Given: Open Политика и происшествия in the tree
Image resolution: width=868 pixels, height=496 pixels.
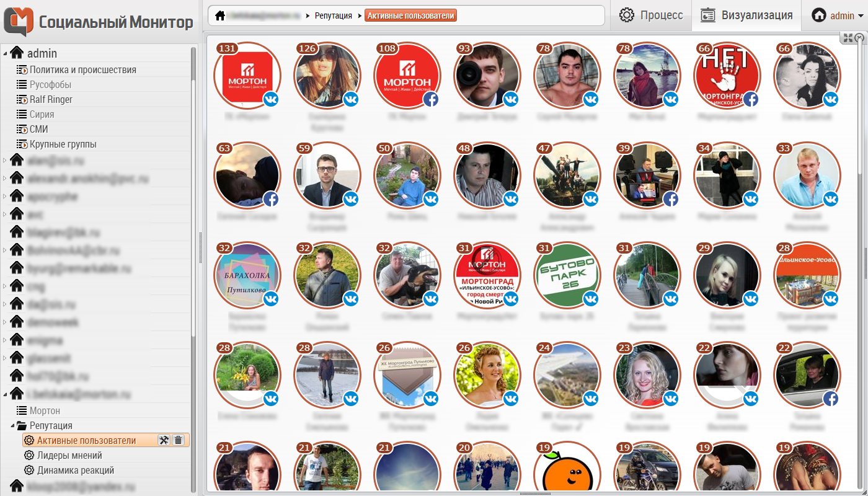Looking at the screenshot, I should [x=83, y=69].
